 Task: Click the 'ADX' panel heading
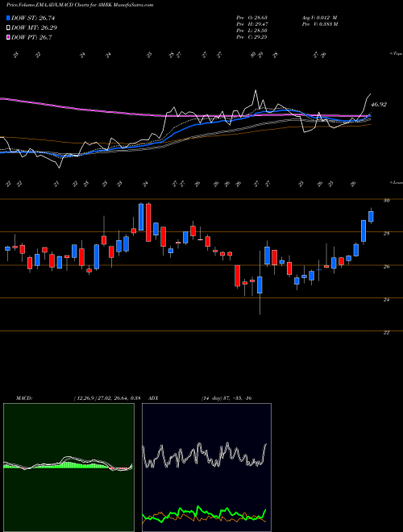click(154, 398)
